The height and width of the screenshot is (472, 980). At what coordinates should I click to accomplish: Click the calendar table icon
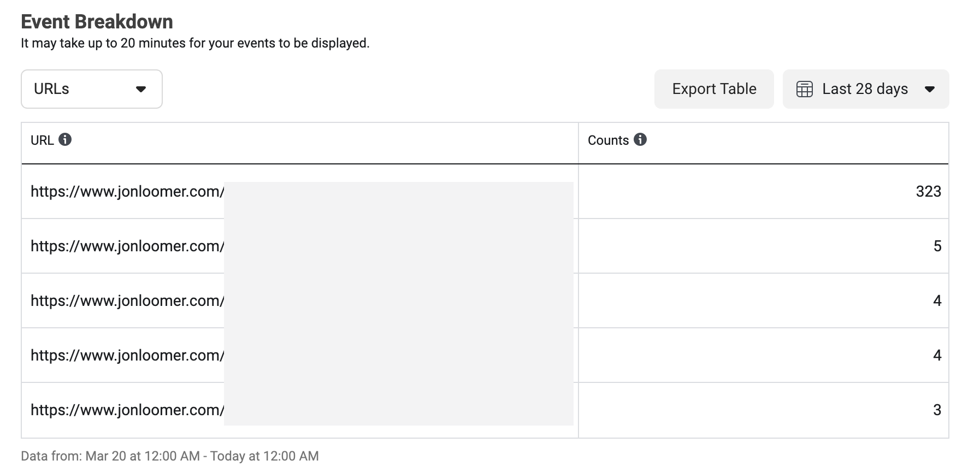click(804, 89)
